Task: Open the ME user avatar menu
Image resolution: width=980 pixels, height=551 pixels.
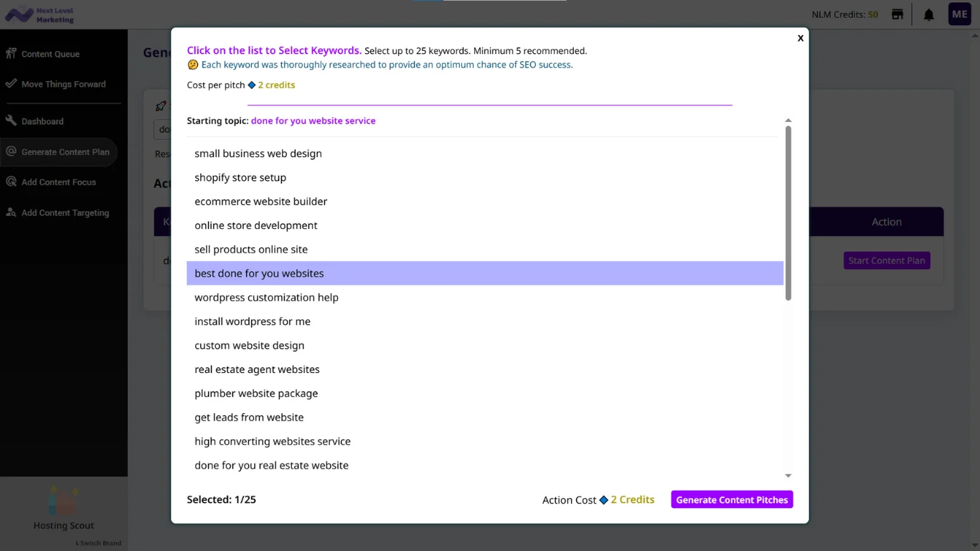Action: (959, 14)
